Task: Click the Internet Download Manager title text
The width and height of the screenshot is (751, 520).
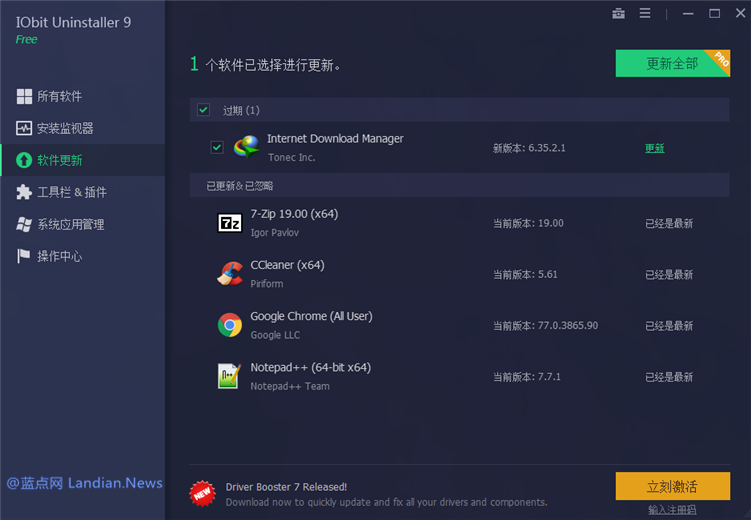Action: (x=335, y=139)
